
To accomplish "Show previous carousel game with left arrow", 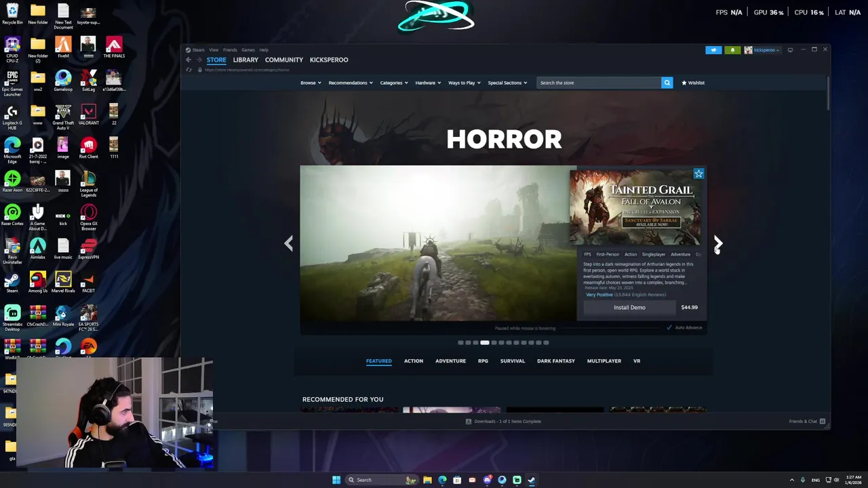I will pos(289,243).
